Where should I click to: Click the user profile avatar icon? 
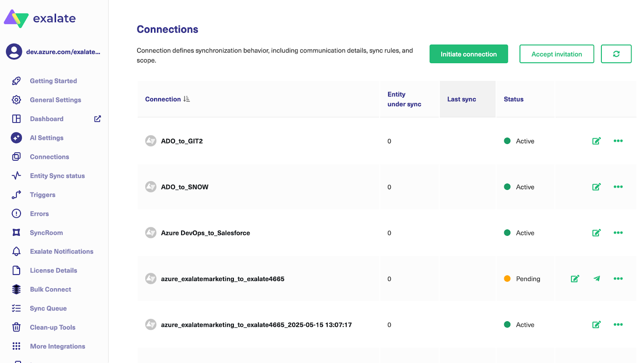[x=14, y=52]
